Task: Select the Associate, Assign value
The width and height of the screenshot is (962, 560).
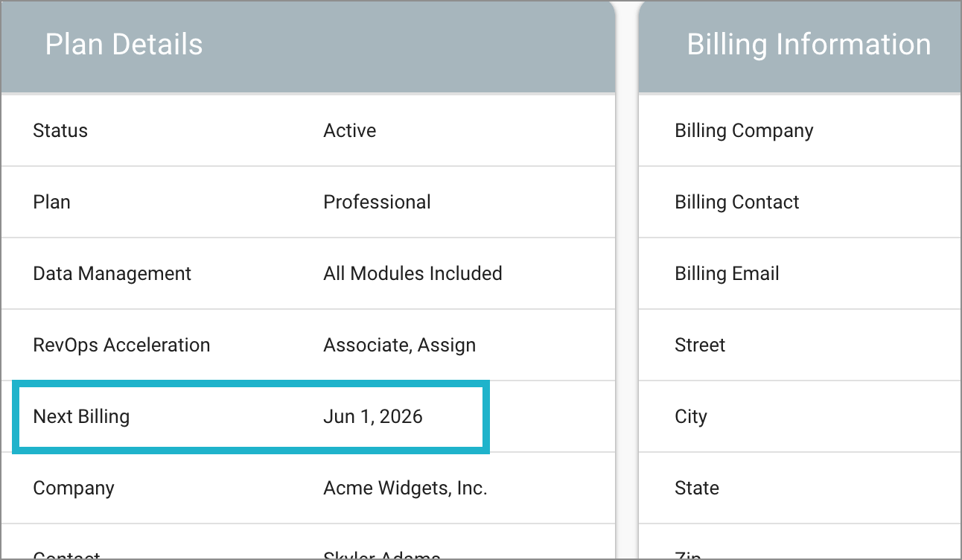Action: pos(399,345)
